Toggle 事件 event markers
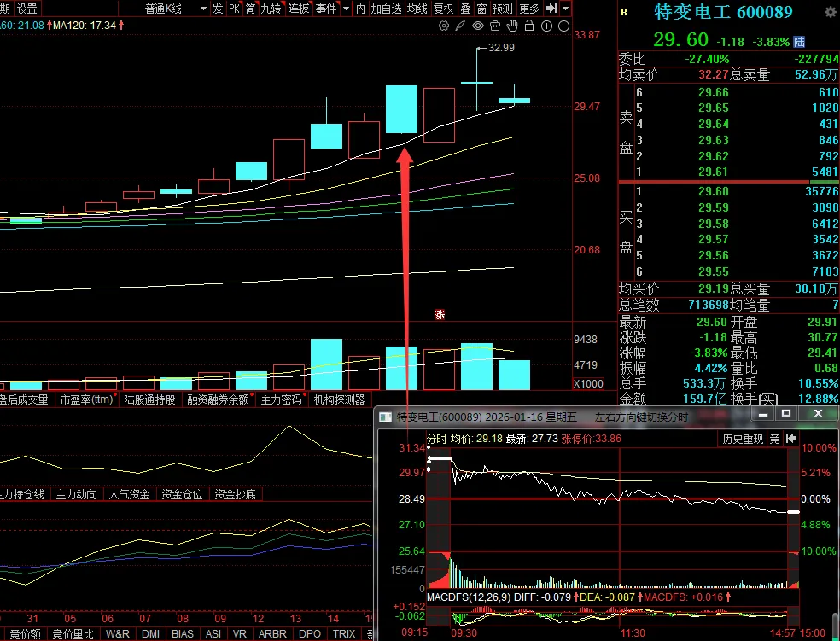Screen dimensions: 840x641 pos(326,8)
